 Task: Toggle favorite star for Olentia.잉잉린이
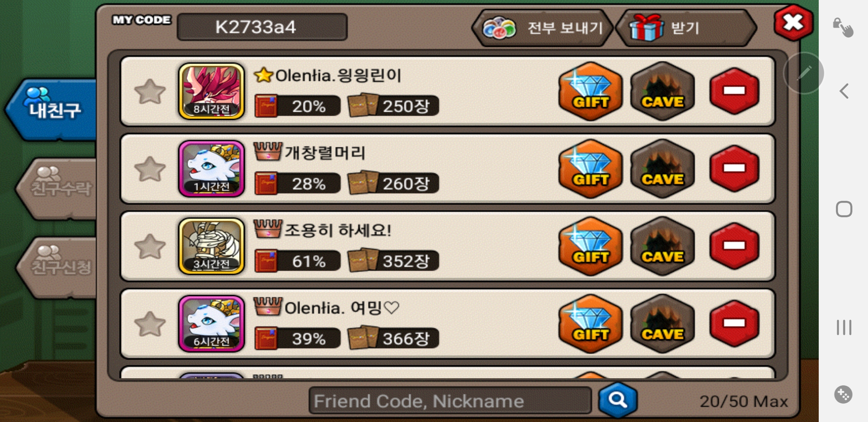pyautogui.click(x=150, y=91)
